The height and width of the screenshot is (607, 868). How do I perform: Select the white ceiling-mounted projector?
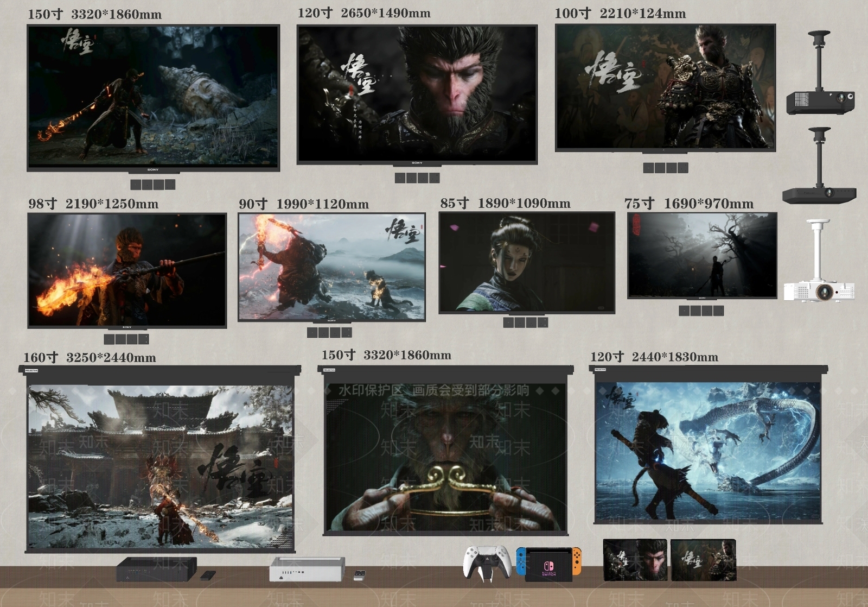(819, 260)
